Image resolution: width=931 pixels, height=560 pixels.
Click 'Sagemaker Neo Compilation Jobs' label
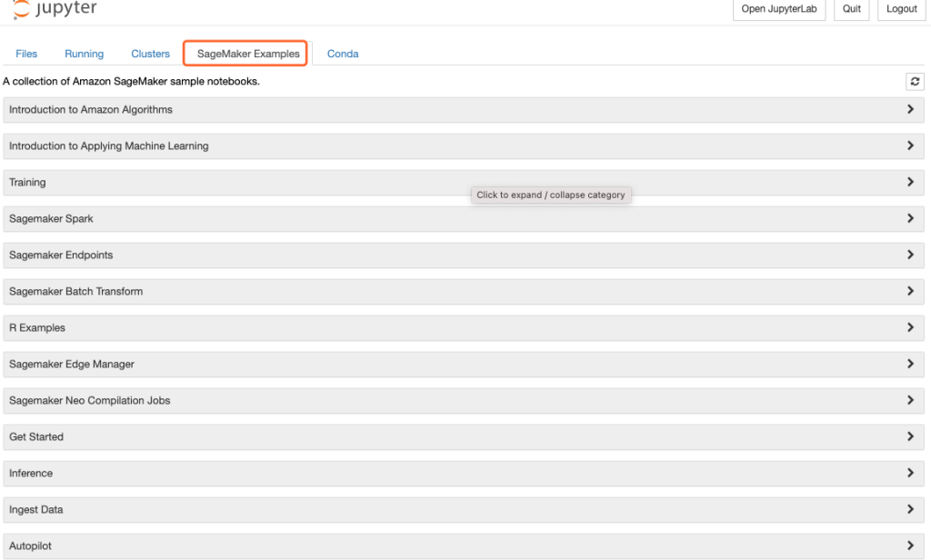click(90, 401)
